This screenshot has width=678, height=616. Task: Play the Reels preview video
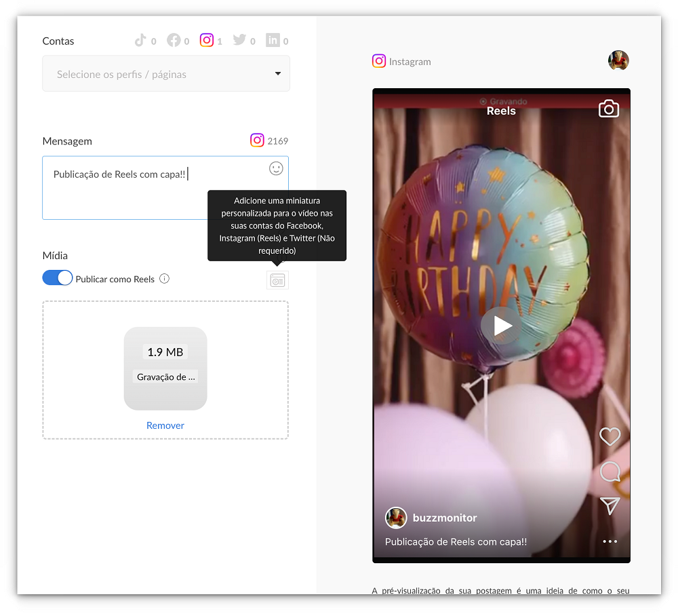point(502,326)
